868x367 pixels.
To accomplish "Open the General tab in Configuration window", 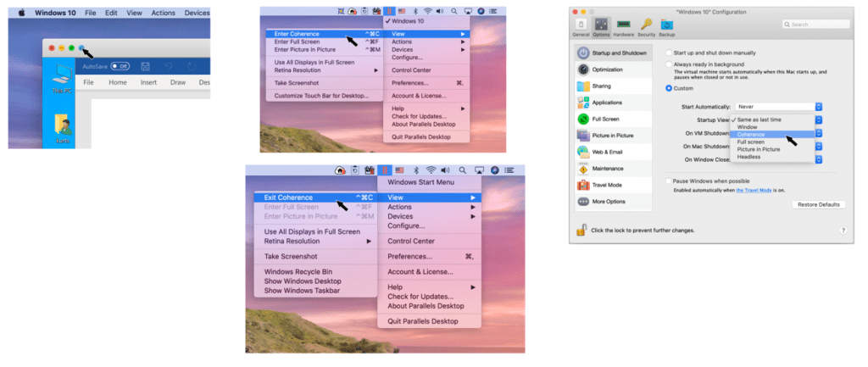I will pos(580,27).
